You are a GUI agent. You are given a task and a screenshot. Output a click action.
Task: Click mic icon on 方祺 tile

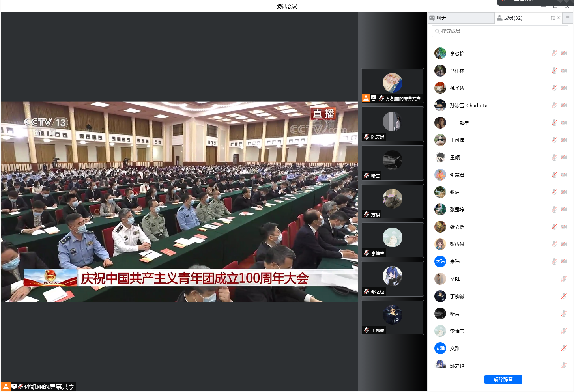point(366,214)
